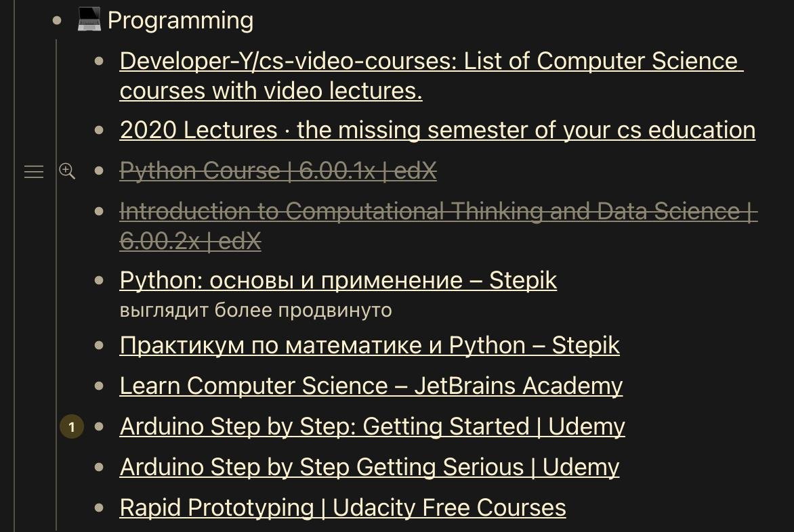Click bullet of Rapid Prototyping item
The height and width of the screenshot is (532, 794).
click(100, 508)
